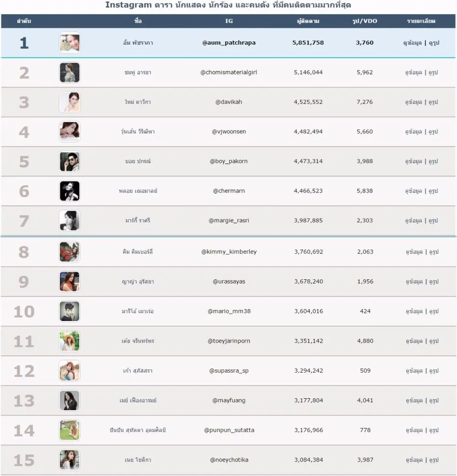This screenshot has height=476, width=457.
Task: Click the @punpun_sutatta IG handle
Action: [229, 430]
